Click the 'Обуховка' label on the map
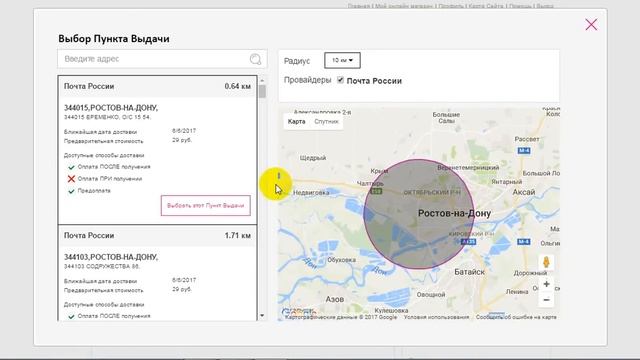Screen dimensions: 640x360 (x=342, y=260)
